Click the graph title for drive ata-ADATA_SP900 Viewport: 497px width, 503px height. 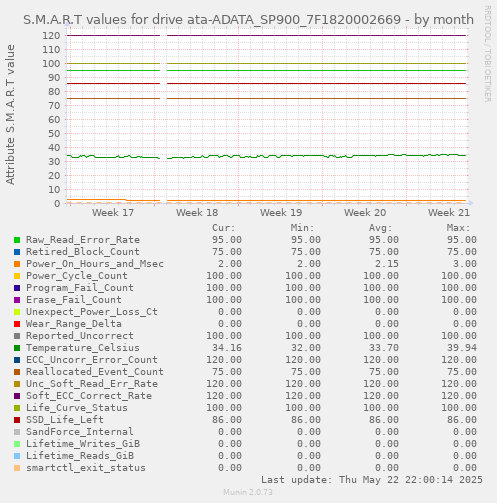click(x=248, y=19)
